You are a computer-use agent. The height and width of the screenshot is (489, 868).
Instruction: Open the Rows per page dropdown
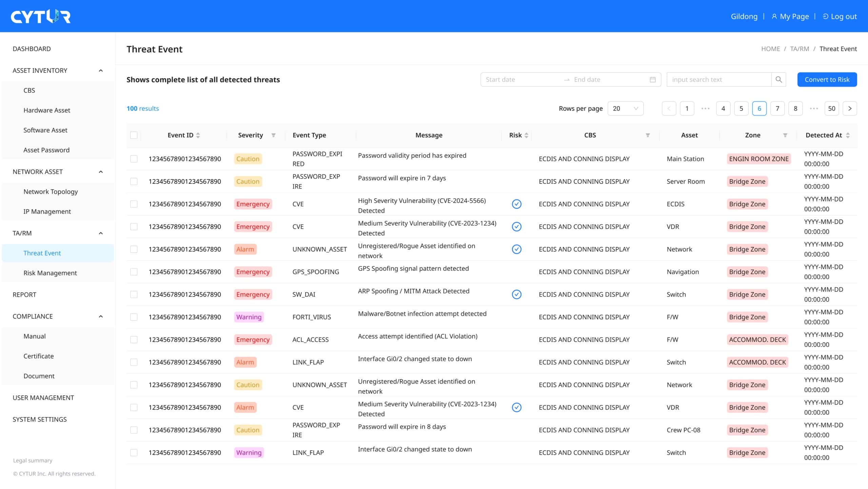coord(625,108)
